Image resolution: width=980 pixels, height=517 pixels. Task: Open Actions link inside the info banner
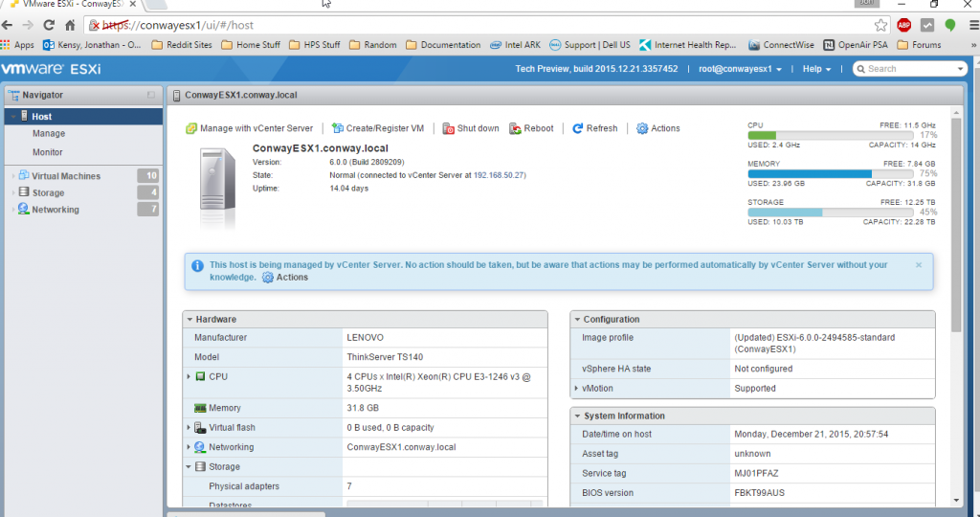pos(285,277)
